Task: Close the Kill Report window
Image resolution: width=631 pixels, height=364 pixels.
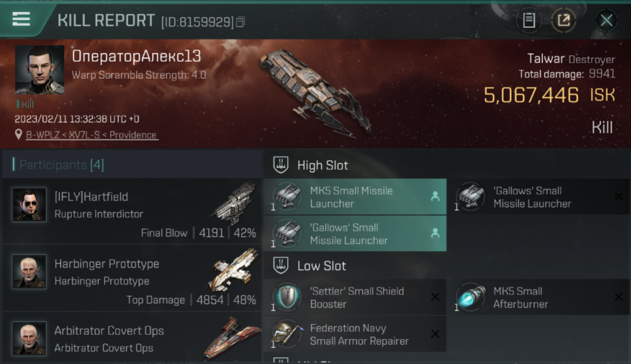Action: tap(606, 20)
